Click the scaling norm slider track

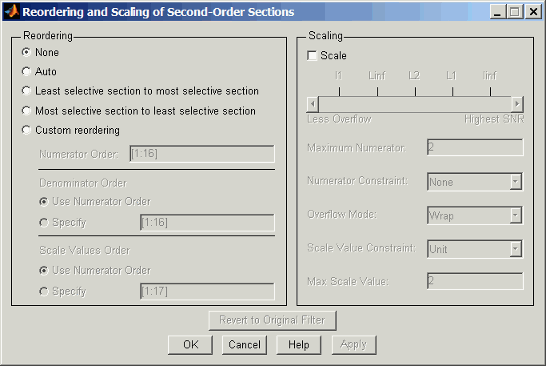pos(415,104)
